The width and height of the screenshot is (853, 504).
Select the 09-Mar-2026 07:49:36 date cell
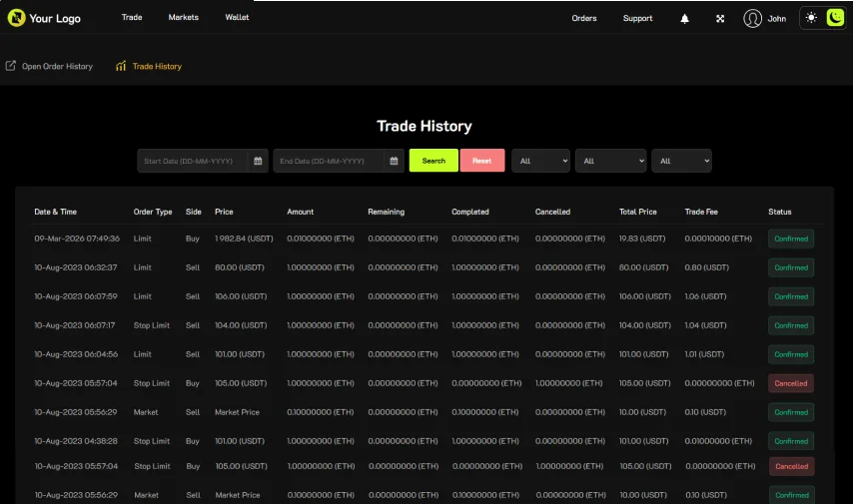coord(77,239)
